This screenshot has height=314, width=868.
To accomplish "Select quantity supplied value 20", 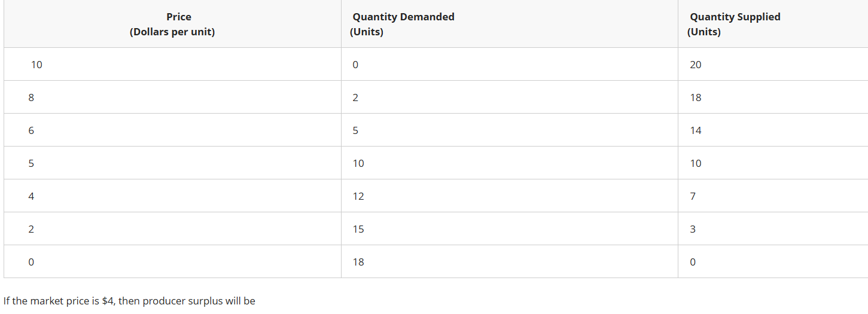I will coord(695,65).
